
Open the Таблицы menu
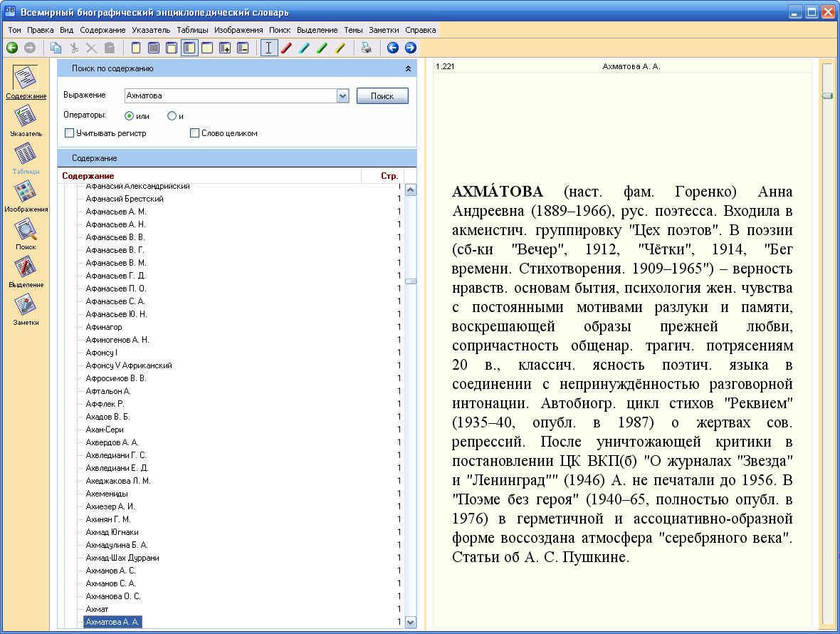(192, 30)
